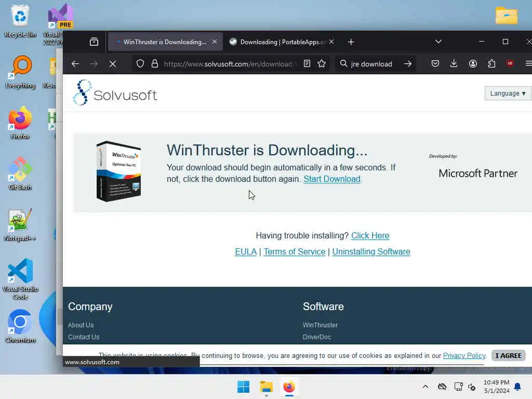Open the Language dropdown
The image size is (532, 399).
pyautogui.click(x=508, y=94)
